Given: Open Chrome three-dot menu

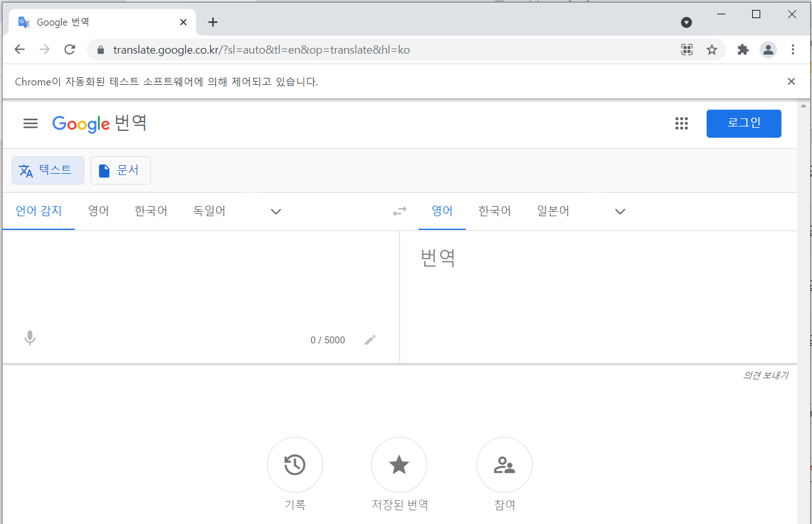Looking at the screenshot, I should pos(793,50).
